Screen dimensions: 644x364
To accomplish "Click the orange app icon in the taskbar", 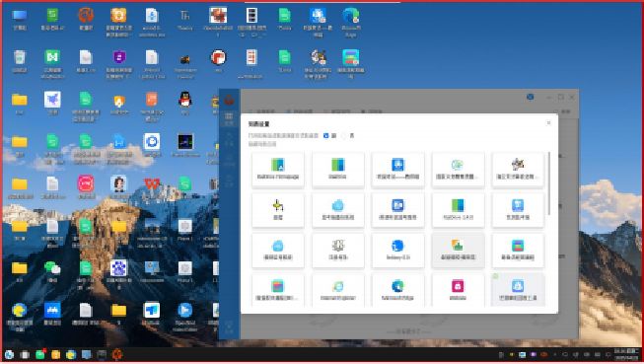I will 117,354.
